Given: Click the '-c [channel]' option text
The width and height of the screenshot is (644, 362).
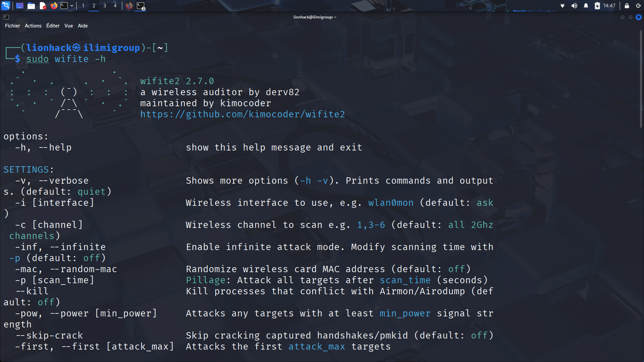Looking at the screenshot, I should point(49,225).
